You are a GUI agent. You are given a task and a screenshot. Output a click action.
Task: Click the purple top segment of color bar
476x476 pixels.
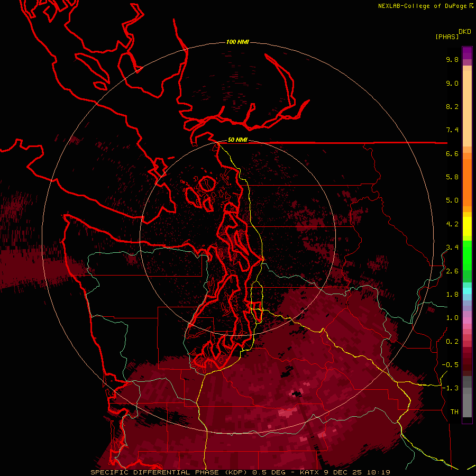click(467, 53)
